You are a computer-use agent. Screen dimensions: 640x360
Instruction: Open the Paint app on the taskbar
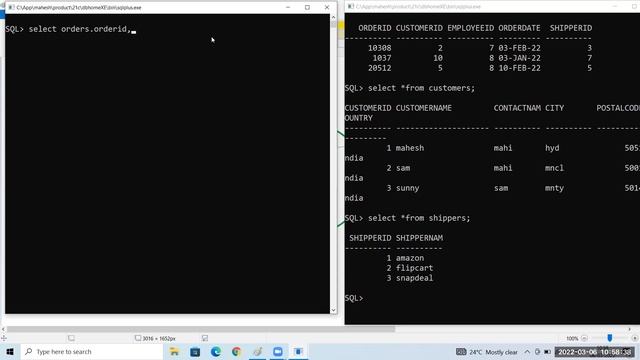(257, 351)
